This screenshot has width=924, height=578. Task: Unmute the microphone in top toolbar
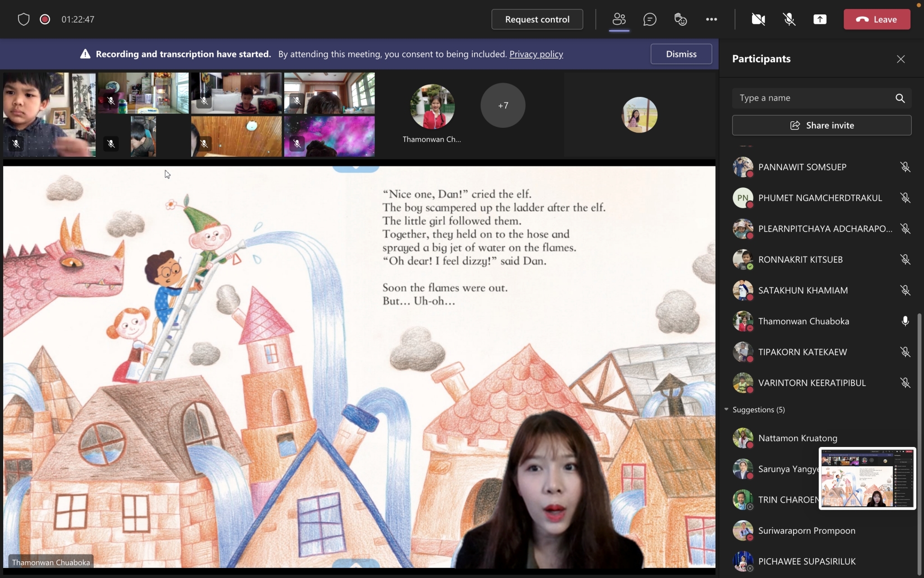coord(789,19)
